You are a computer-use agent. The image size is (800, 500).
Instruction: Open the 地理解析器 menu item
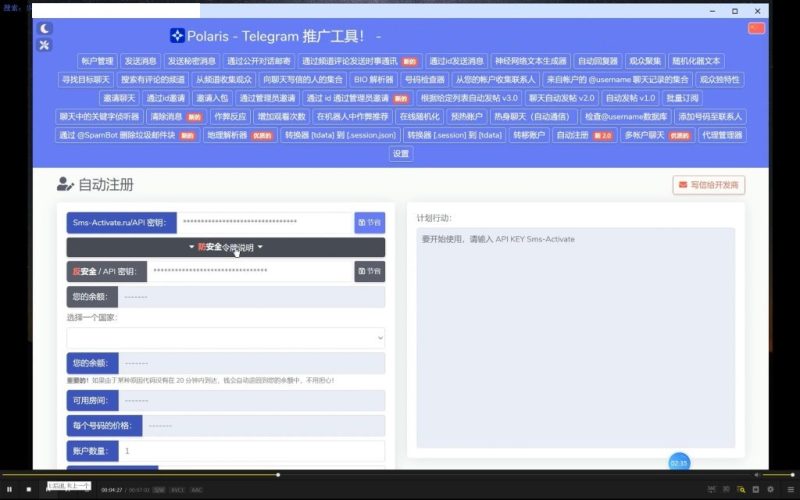(x=240, y=135)
